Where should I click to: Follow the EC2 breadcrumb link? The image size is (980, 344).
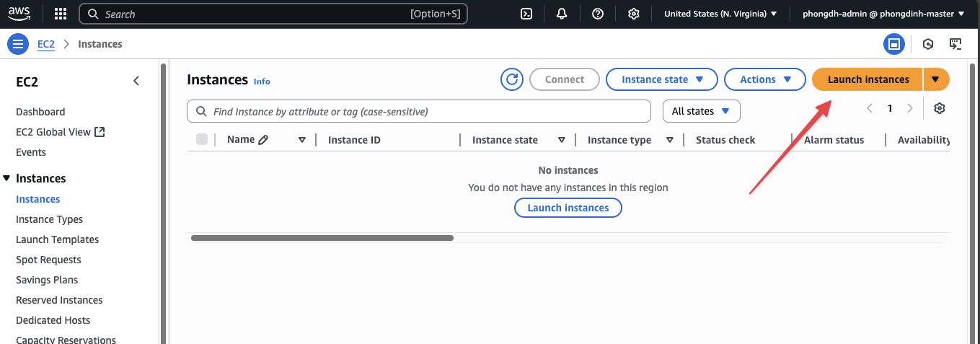46,44
